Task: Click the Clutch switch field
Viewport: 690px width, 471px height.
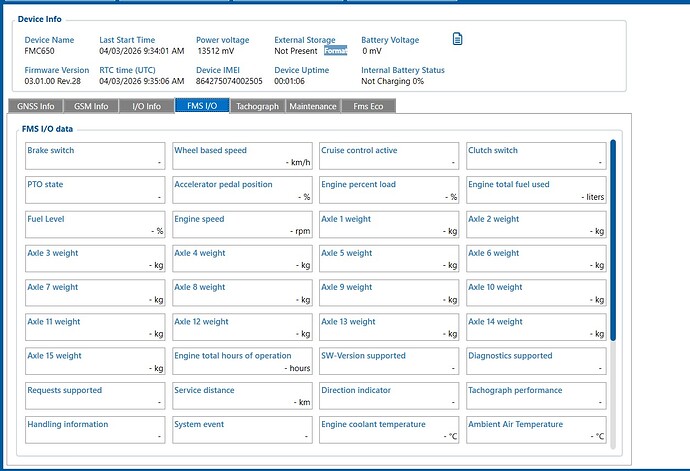Action: point(535,156)
